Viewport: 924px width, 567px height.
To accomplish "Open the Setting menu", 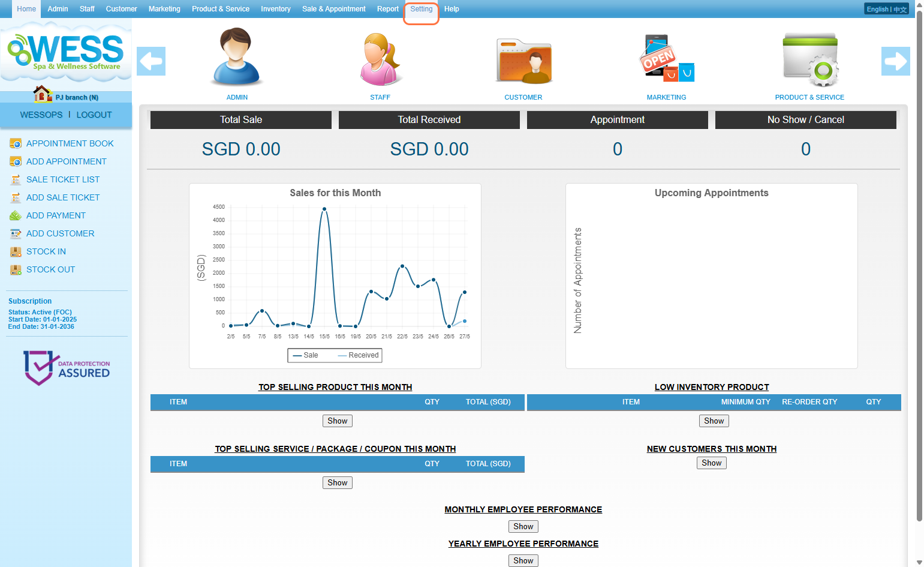I will pos(421,9).
